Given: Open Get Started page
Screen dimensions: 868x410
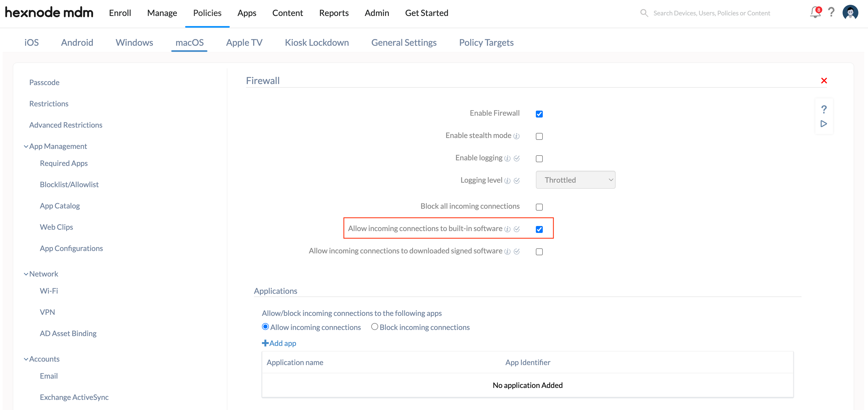Looking at the screenshot, I should pyautogui.click(x=427, y=13).
